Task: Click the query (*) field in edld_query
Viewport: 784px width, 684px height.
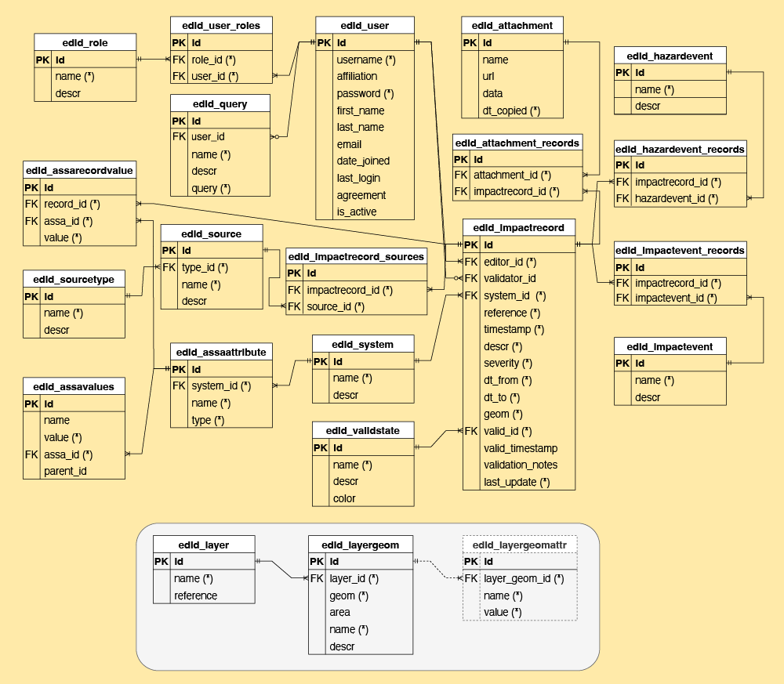Action: 211,188
